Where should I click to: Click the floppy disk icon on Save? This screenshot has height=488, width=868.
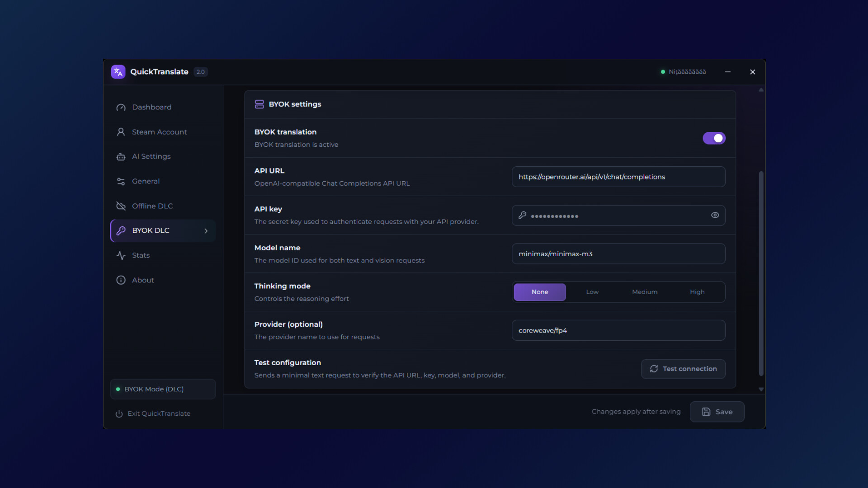[x=706, y=412]
